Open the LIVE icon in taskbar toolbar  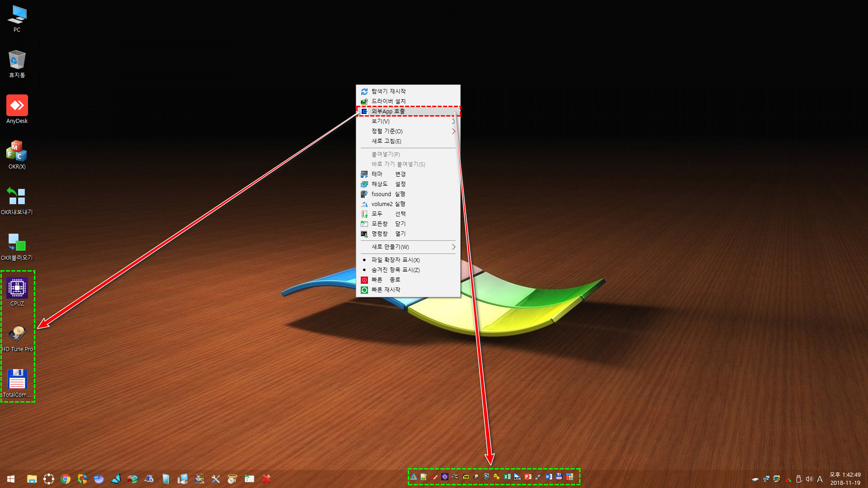coord(517,477)
